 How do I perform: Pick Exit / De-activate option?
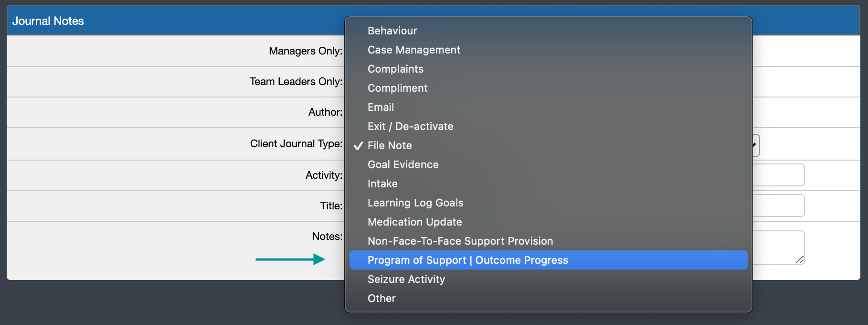pos(410,126)
